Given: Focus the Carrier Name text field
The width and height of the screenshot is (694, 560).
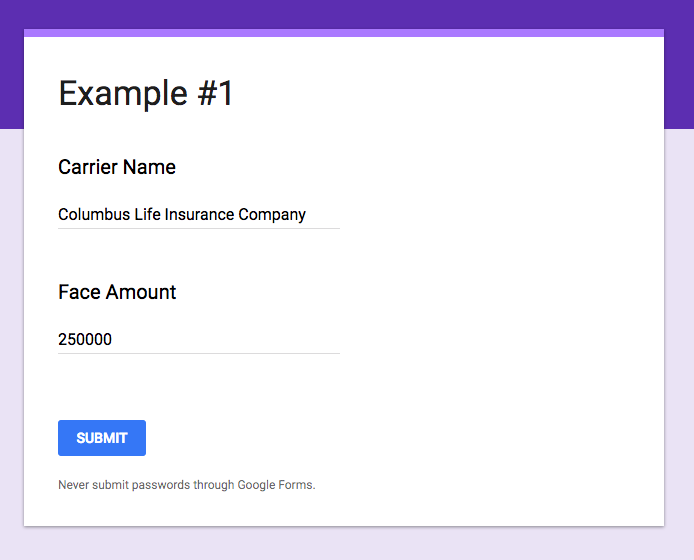Looking at the screenshot, I should [x=199, y=215].
